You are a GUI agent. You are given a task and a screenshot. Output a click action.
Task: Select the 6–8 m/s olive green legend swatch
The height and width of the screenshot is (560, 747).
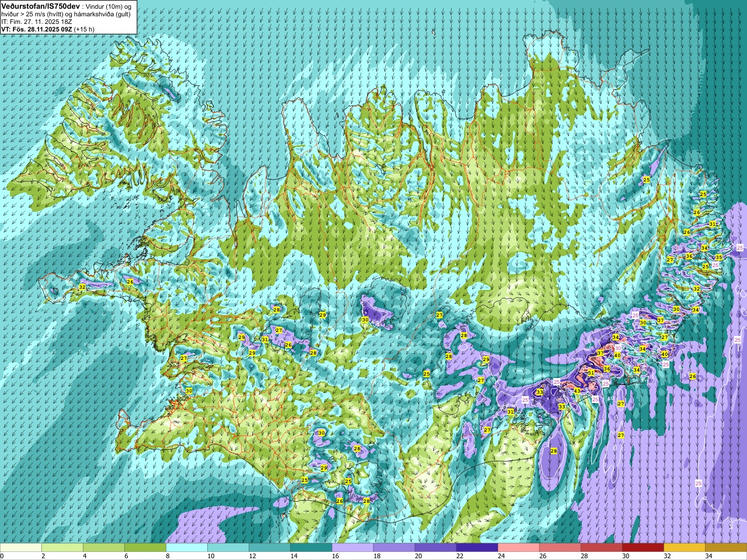(145, 548)
